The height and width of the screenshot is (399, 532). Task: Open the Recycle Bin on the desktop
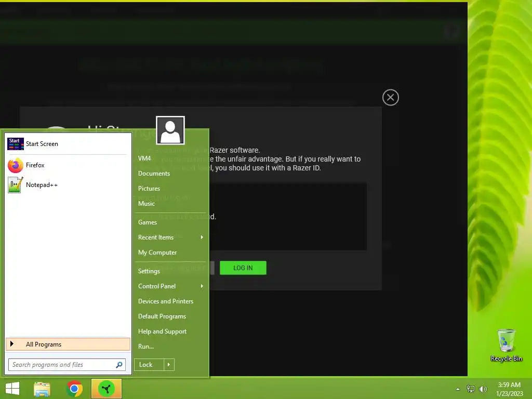pos(506,345)
